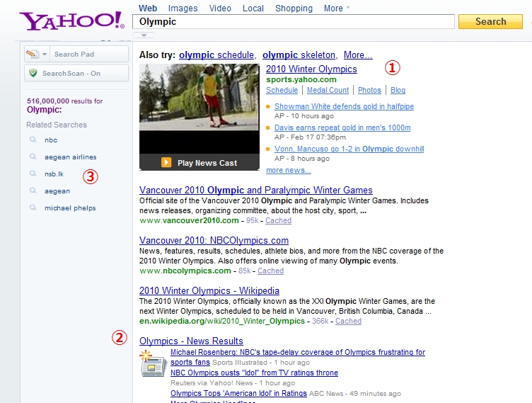
Task: Open Cached link for en.wikipedia.org result
Action: [349, 321]
